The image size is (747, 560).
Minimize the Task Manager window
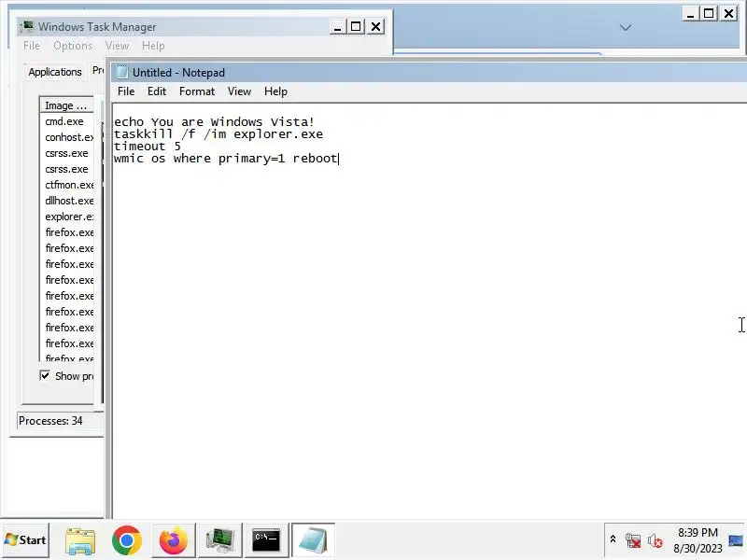click(x=337, y=27)
